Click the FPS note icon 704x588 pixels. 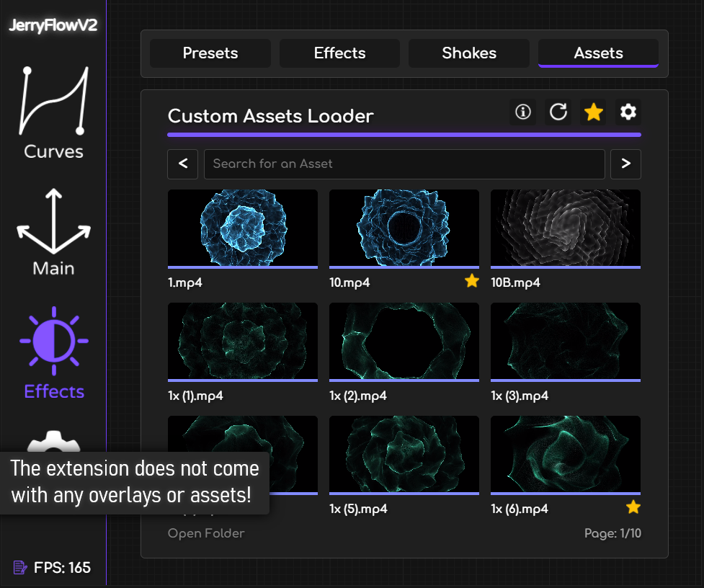[20, 568]
